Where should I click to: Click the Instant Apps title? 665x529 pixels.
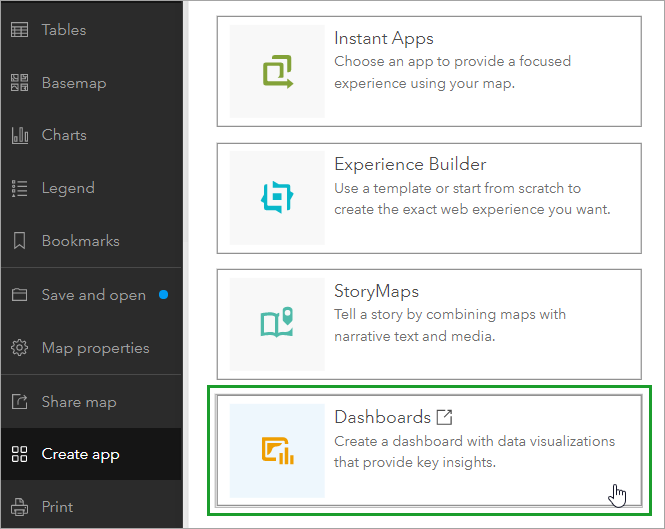384,39
